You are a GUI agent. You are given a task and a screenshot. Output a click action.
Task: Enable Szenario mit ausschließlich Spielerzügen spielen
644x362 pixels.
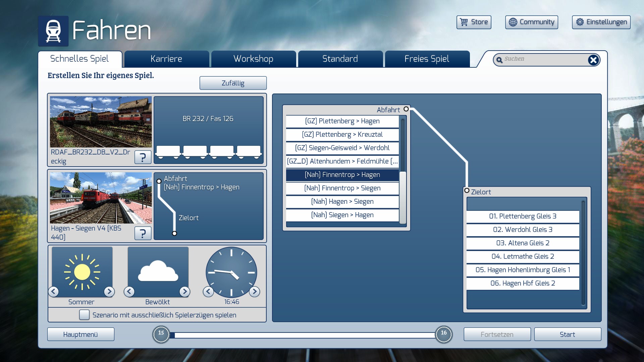84,315
